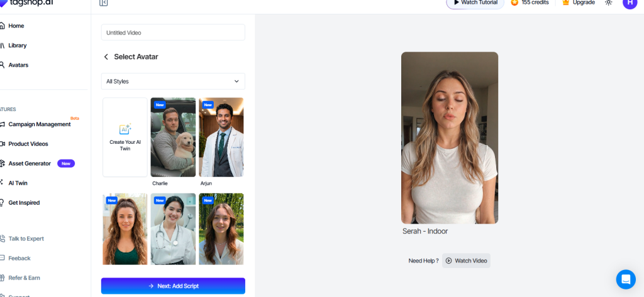
Task: Click the Beta badge on Campaign Management
Action: tap(74, 118)
